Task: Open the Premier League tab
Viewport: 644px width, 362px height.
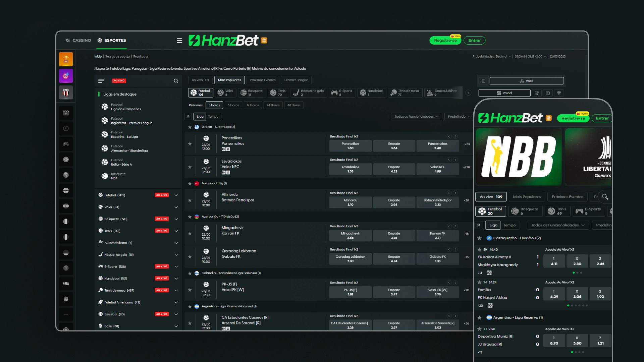Action: point(296,80)
